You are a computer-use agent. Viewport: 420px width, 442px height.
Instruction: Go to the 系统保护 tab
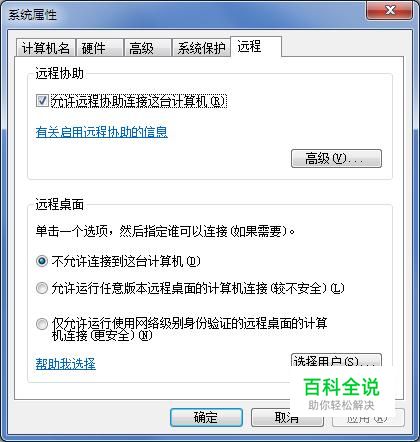click(x=201, y=48)
